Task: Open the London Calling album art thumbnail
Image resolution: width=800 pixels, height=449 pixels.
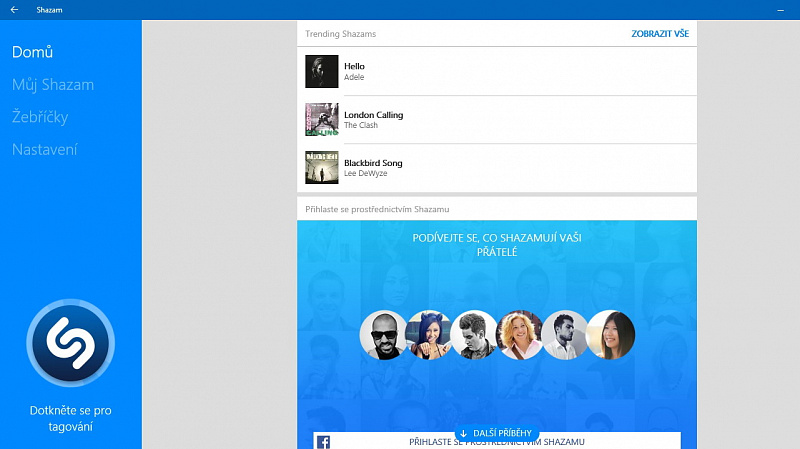Action: (x=321, y=119)
